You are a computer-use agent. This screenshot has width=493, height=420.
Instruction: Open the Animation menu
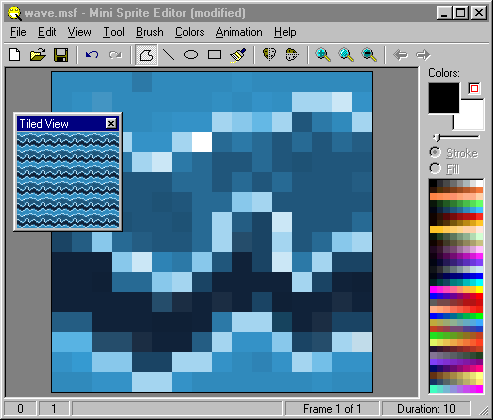click(239, 32)
